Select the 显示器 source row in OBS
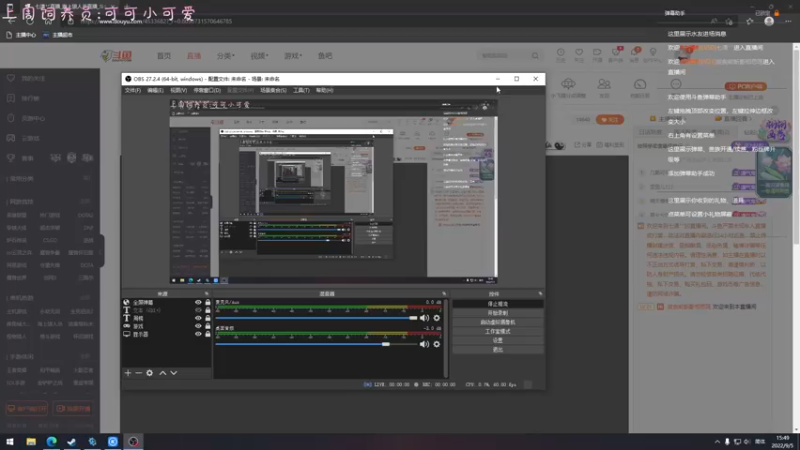Viewport: 800px width, 450px height. (x=166, y=334)
